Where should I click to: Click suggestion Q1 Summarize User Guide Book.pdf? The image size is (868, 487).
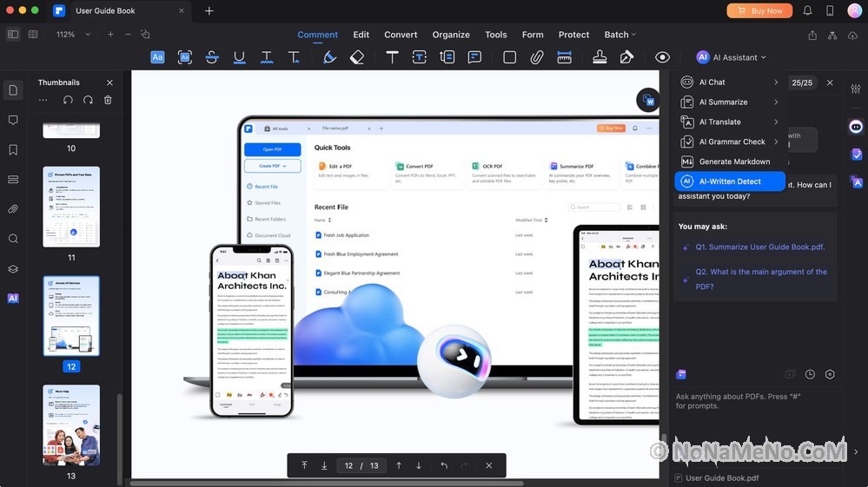[760, 247]
